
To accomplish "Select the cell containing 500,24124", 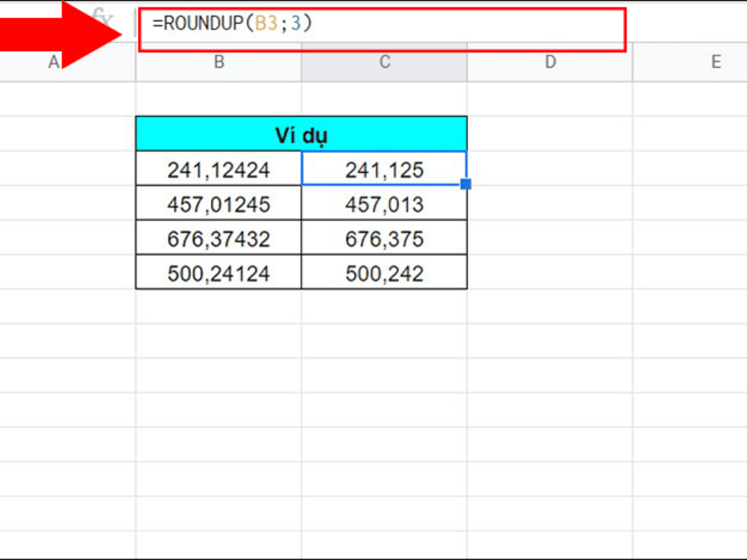I will (x=218, y=272).
